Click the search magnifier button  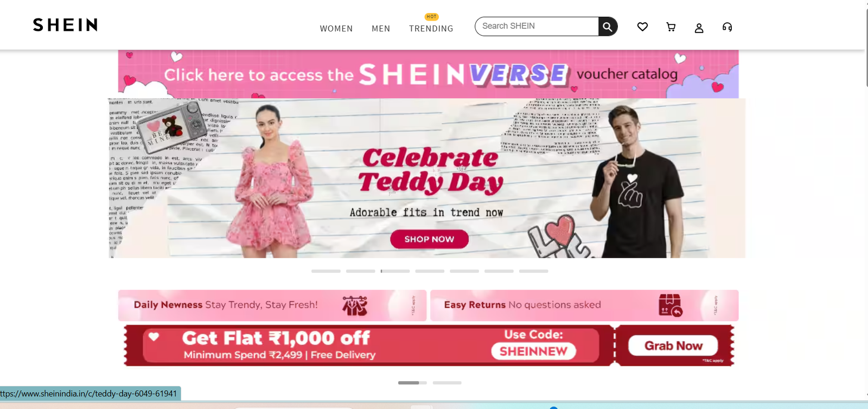pyautogui.click(x=608, y=26)
